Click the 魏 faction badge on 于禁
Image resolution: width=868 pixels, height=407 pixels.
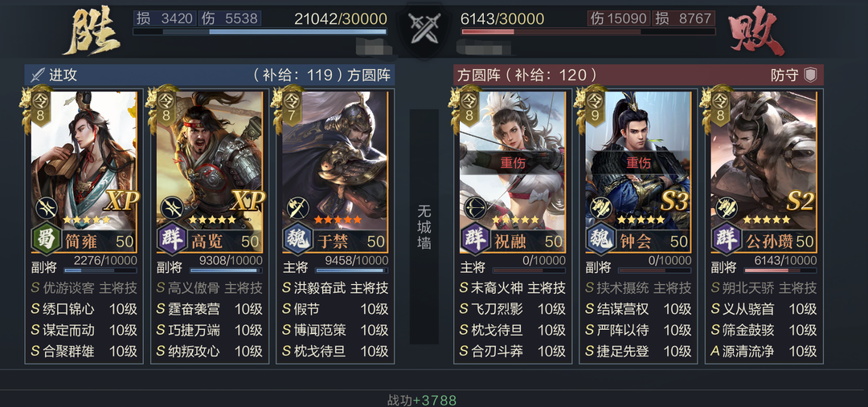297,239
